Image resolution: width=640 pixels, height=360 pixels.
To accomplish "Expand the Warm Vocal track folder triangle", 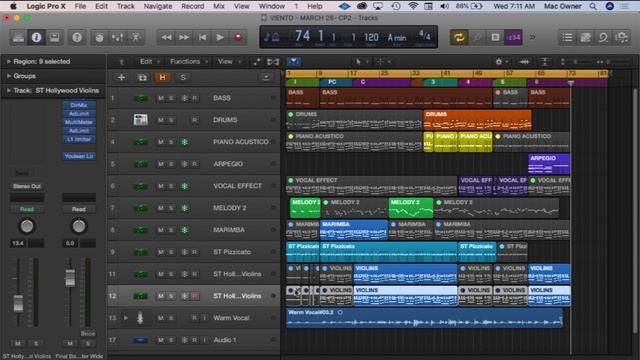I will pyautogui.click(x=126, y=318).
